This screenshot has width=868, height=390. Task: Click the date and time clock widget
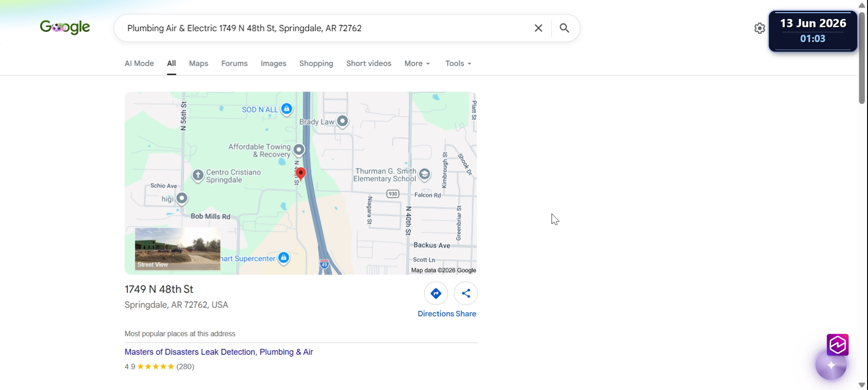[813, 31]
